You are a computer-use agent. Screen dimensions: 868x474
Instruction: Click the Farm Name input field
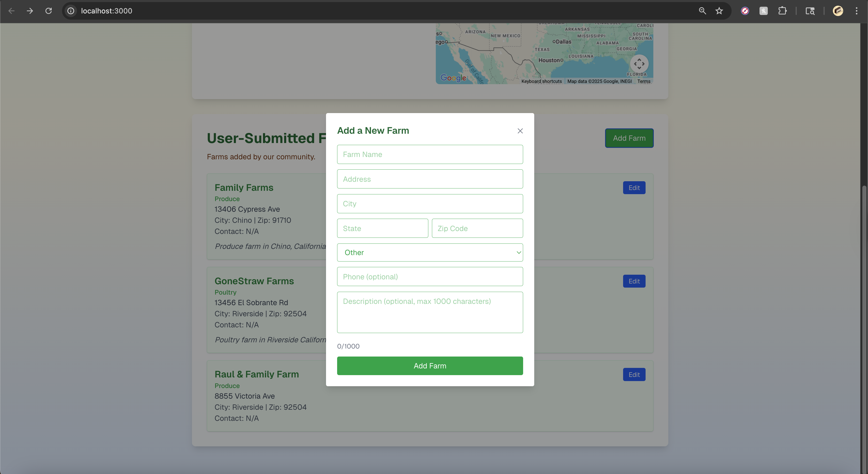pos(430,155)
